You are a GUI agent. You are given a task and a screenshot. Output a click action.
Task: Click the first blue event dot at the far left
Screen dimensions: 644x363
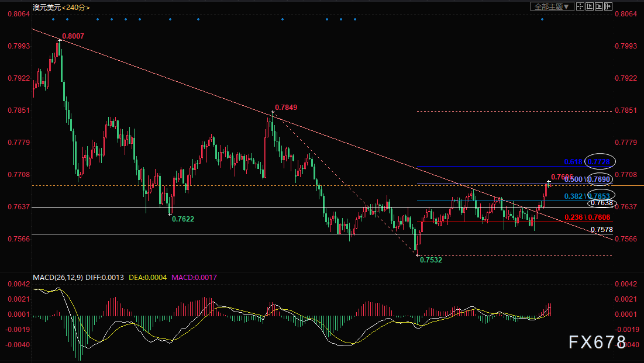pos(53,19)
